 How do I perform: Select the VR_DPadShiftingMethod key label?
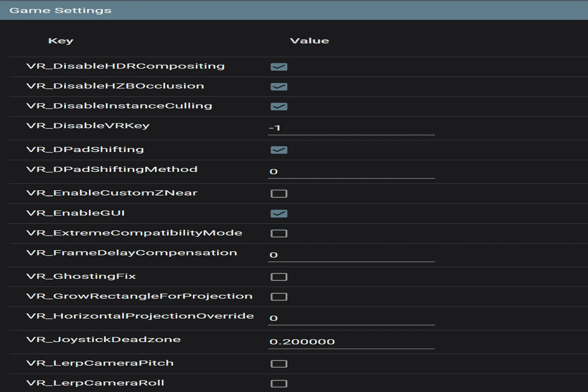pos(112,169)
